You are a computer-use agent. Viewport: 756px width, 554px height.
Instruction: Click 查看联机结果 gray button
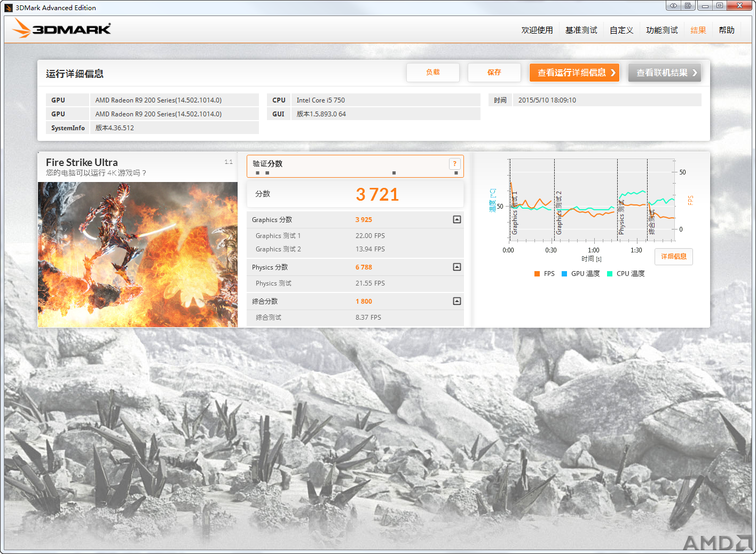(x=665, y=73)
